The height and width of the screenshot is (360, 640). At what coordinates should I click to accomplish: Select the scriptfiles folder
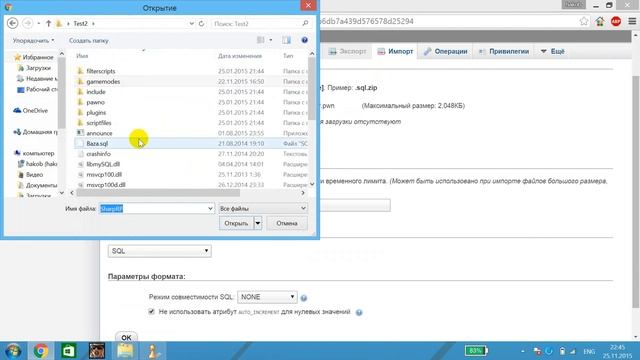coord(98,123)
